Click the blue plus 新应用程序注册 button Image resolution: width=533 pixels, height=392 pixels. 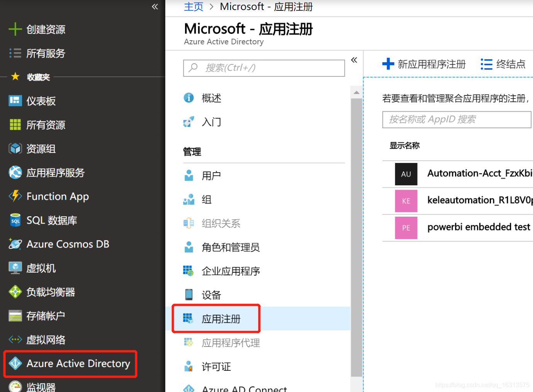tap(424, 64)
